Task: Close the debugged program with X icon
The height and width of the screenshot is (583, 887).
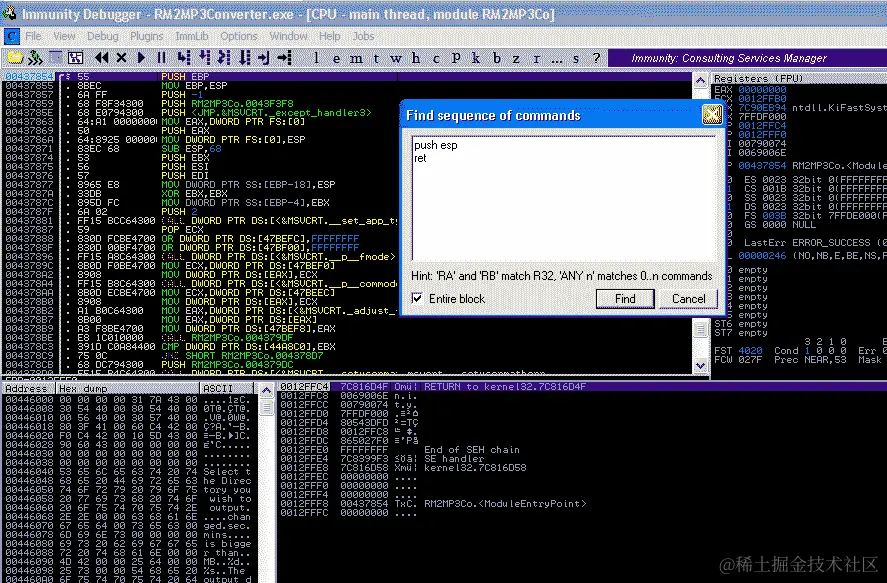Action: (x=121, y=58)
